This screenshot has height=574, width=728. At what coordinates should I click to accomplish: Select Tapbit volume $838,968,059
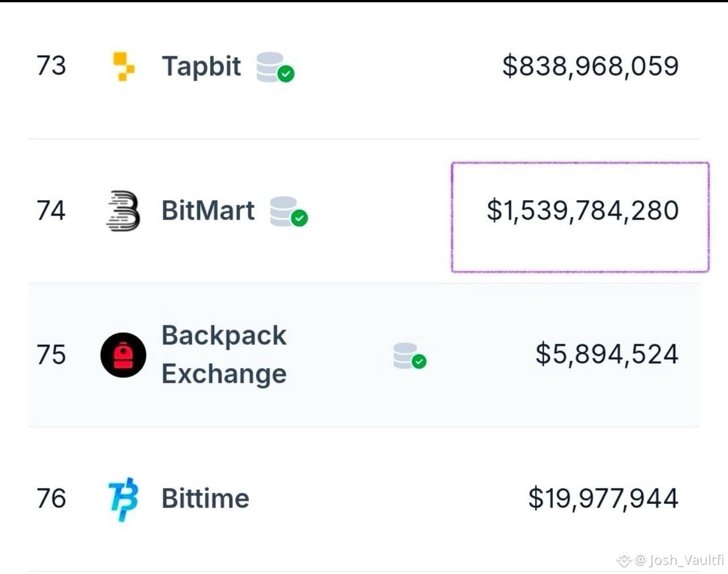pyautogui.click(x=590, y=66)
